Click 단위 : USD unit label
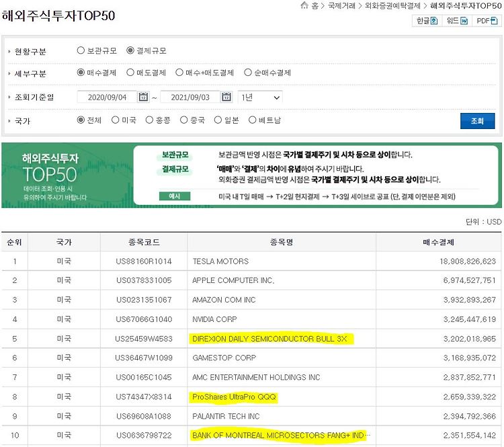 [483, 222]
